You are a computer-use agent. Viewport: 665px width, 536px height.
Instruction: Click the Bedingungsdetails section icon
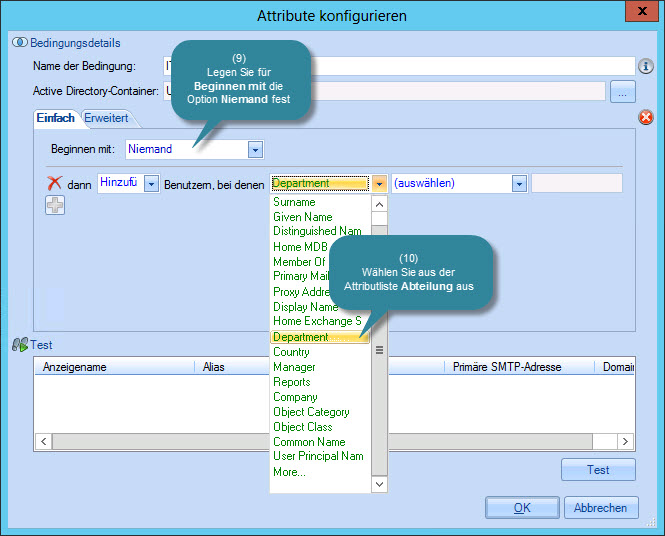[20, 42]
